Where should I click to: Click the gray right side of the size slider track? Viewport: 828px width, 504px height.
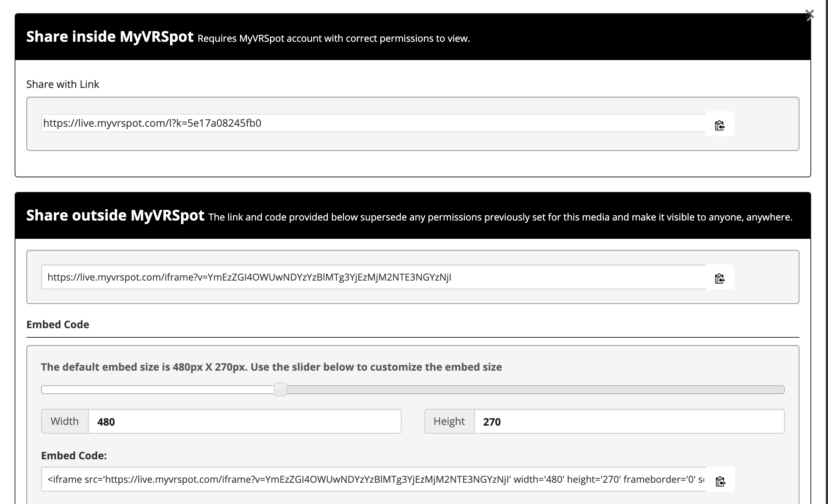tap(535, 389)
